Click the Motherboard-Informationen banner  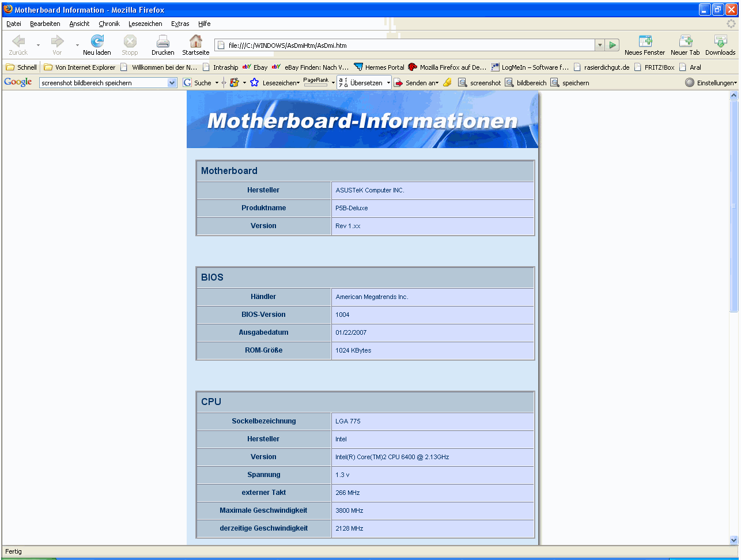pyautogui.click(x=362, y=120)
